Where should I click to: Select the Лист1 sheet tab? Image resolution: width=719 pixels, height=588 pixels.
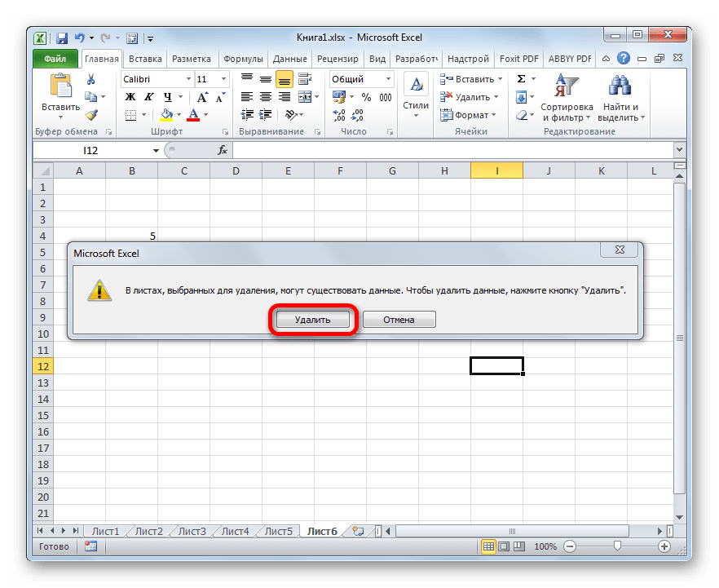point(105,531)
